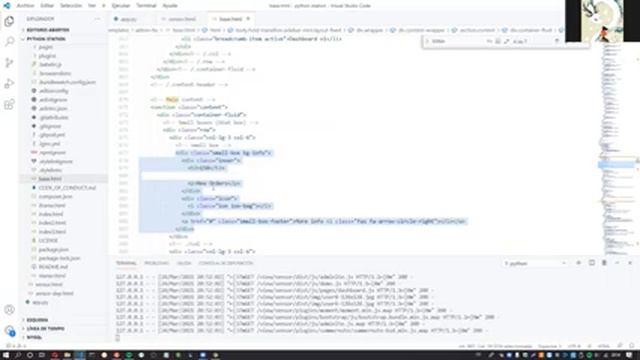Screen dimensions: 640x360
Task: Open Windows taskbar search icon
Action: pyautogui.click(x=18, y=355)
